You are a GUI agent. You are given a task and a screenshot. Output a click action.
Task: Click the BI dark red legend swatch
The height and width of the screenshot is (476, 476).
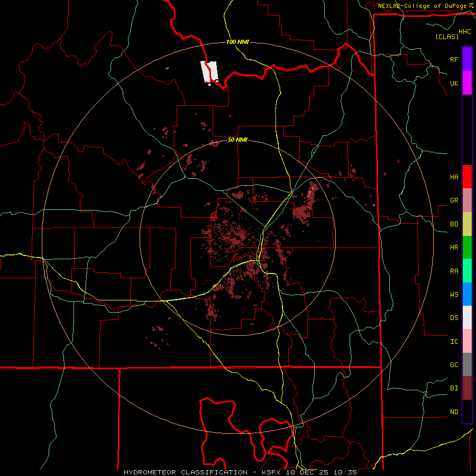[x=467, y=388]
